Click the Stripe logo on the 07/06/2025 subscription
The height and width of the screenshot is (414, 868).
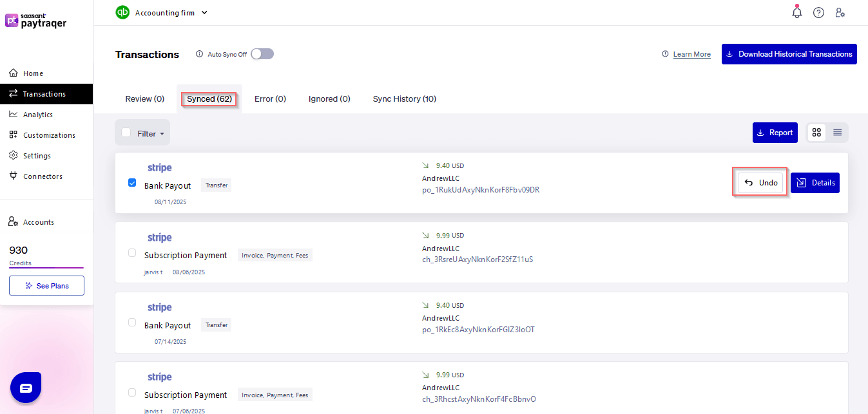[160, 377]
